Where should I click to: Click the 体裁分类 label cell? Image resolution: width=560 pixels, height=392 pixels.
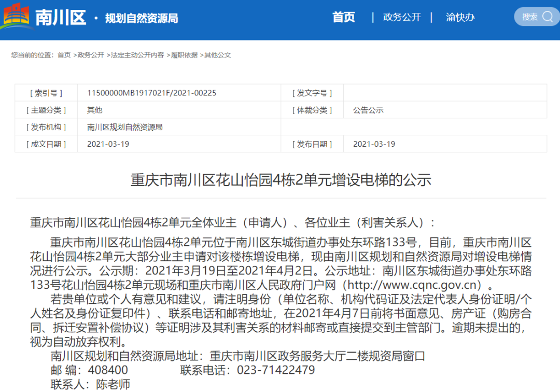pos(312,110)
